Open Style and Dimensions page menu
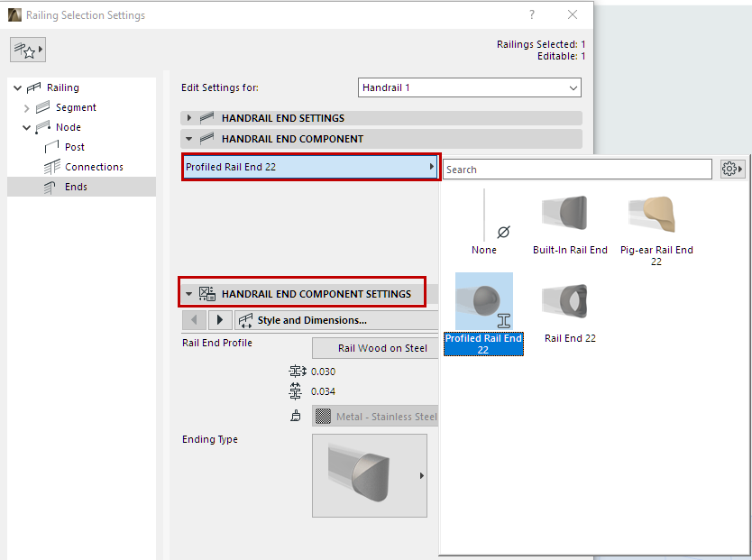 (x=336, y=320)
